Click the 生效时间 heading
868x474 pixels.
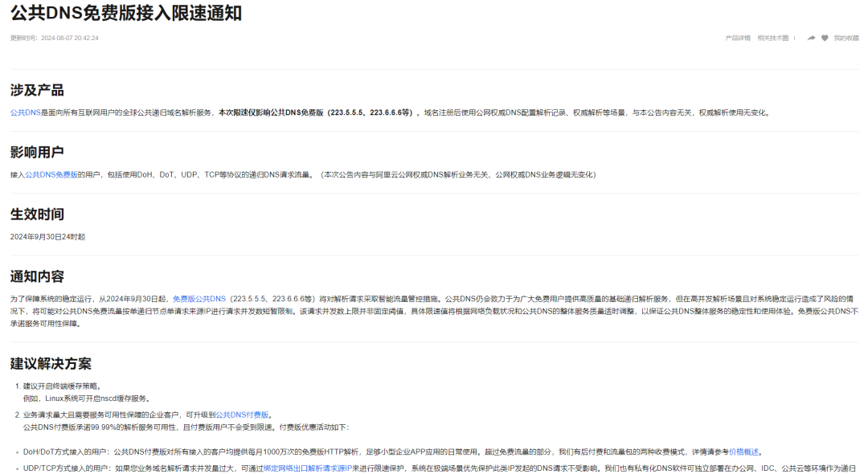(37, 214)
